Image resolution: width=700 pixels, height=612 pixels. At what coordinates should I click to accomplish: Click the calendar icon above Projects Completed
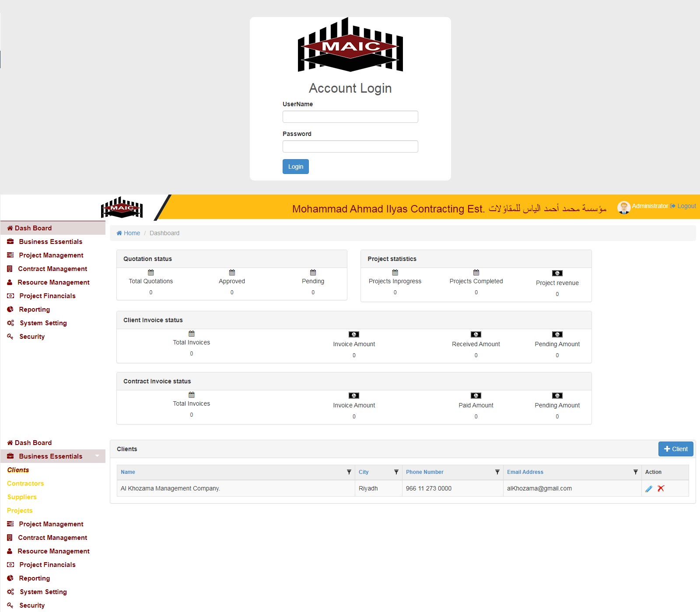476,272
